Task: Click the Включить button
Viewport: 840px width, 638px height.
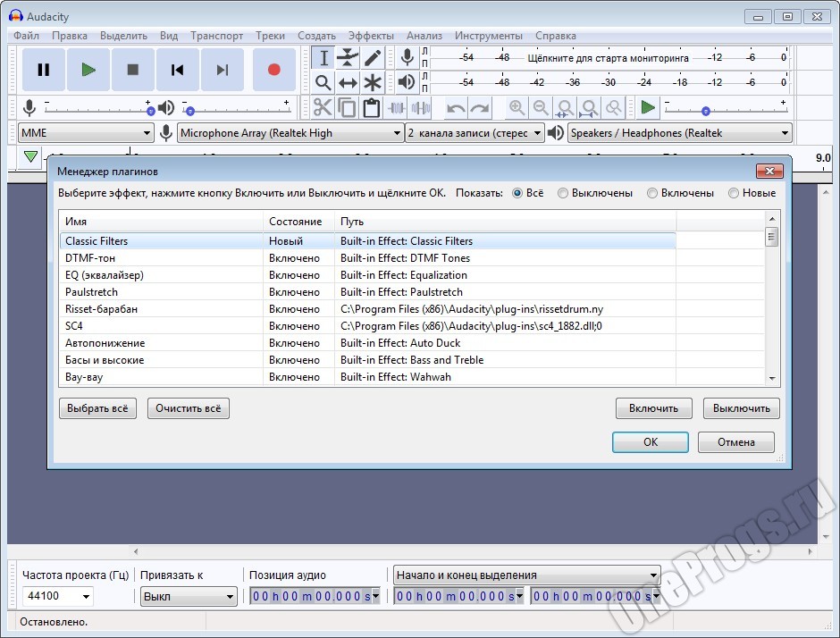Action: coord(653,408)
